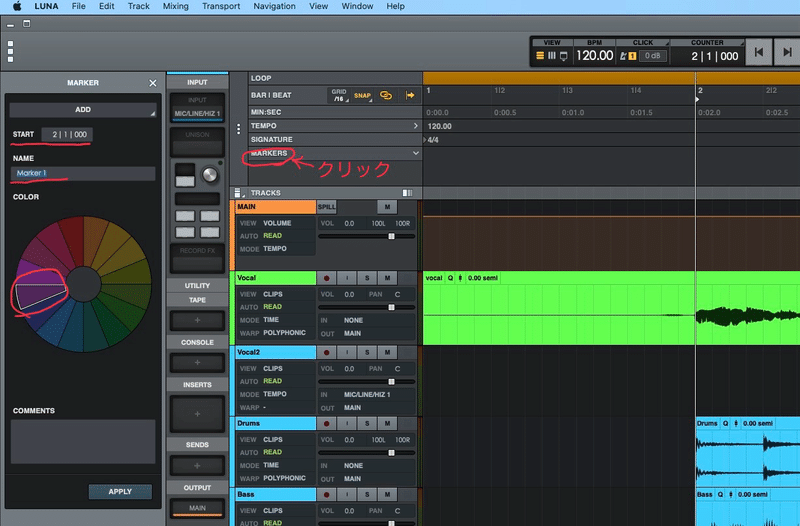Jump to next marker transport button

(787, 52)
